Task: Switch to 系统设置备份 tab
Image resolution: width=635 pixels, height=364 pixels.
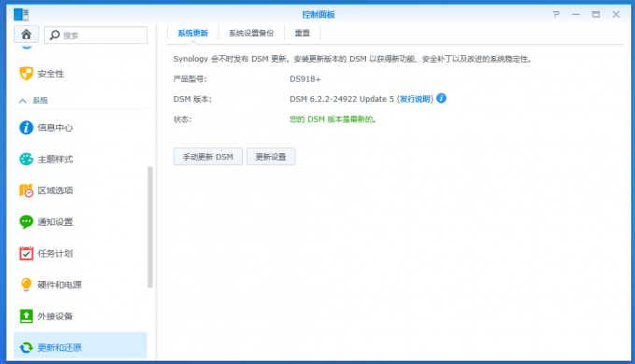Action: [x=251, y=34]
